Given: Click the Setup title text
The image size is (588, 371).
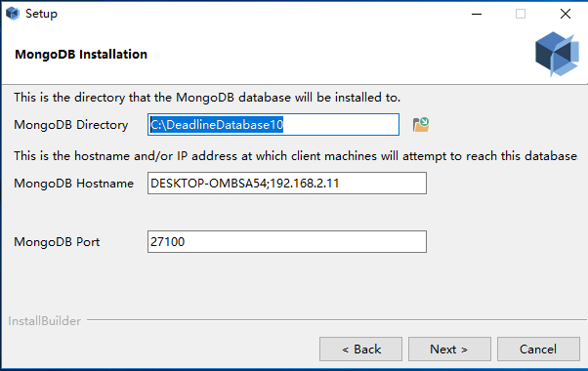Looking at the screenshot, I should click(41, 14).
